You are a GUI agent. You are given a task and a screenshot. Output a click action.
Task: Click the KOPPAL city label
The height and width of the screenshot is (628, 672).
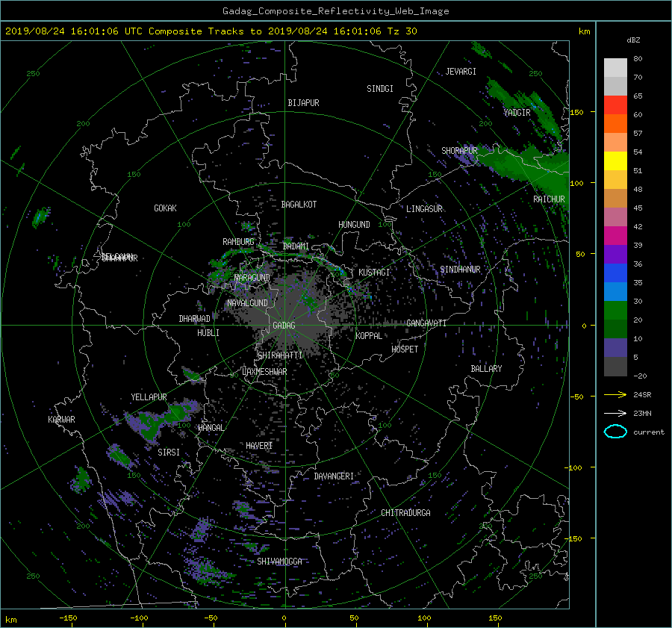369,336
